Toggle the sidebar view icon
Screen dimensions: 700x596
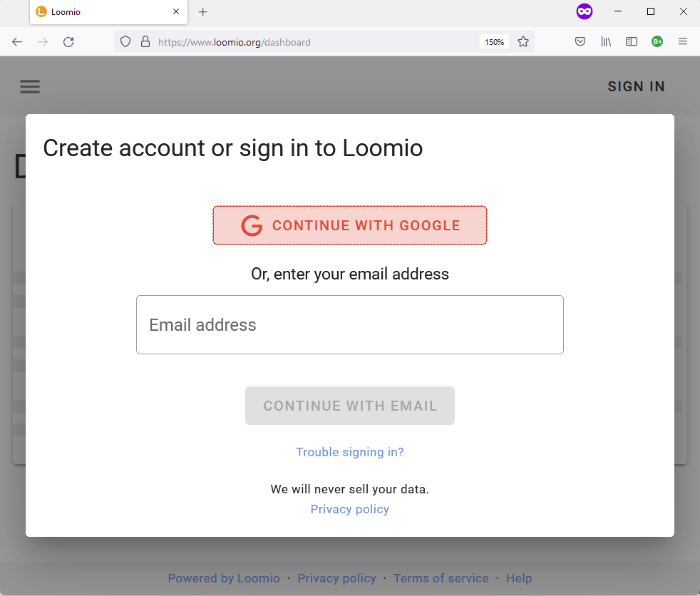[632, 42]
